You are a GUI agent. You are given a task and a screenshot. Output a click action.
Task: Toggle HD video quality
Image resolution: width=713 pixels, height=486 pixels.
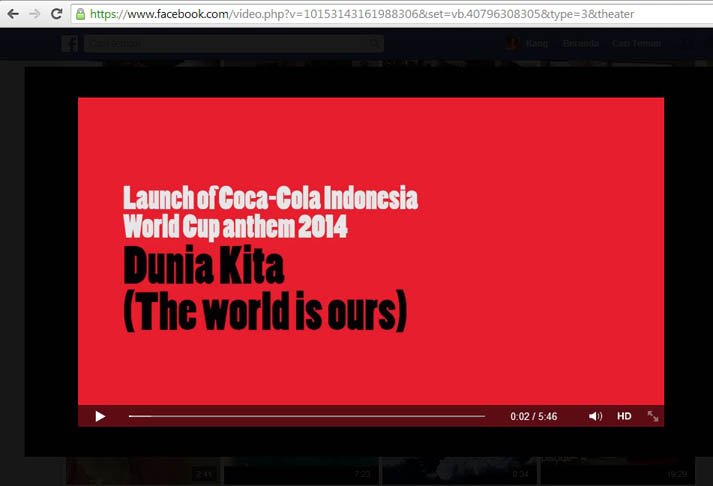(x=624, y=416)
